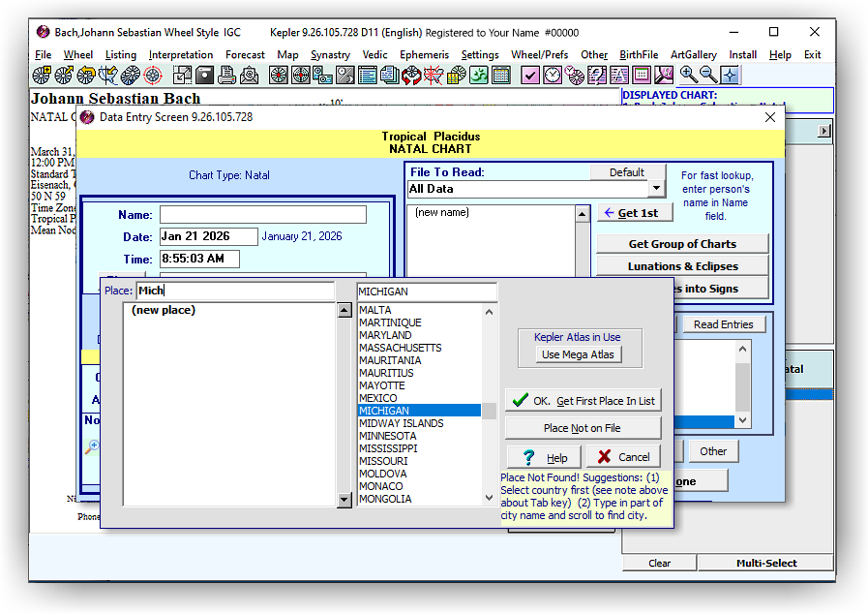Cancel the place lookup dialog
The width and height of the screenshot is (868, 614).
point(623,457)
